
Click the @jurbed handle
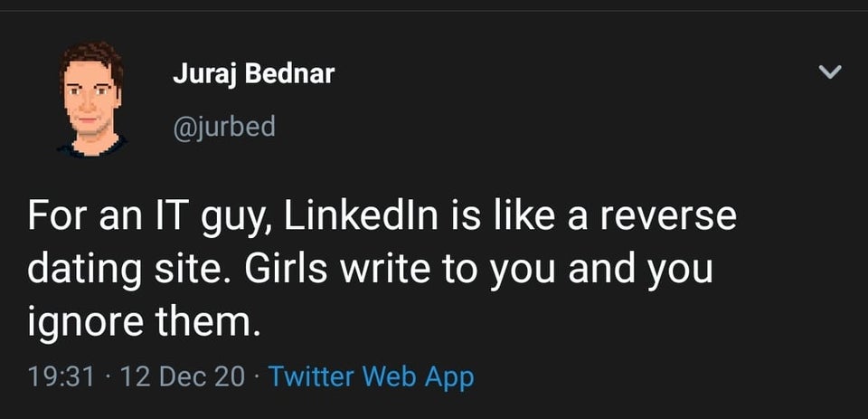223,126
